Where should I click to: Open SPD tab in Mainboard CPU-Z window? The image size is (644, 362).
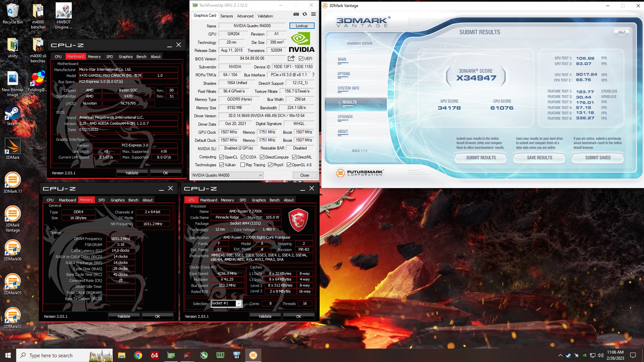109,57
